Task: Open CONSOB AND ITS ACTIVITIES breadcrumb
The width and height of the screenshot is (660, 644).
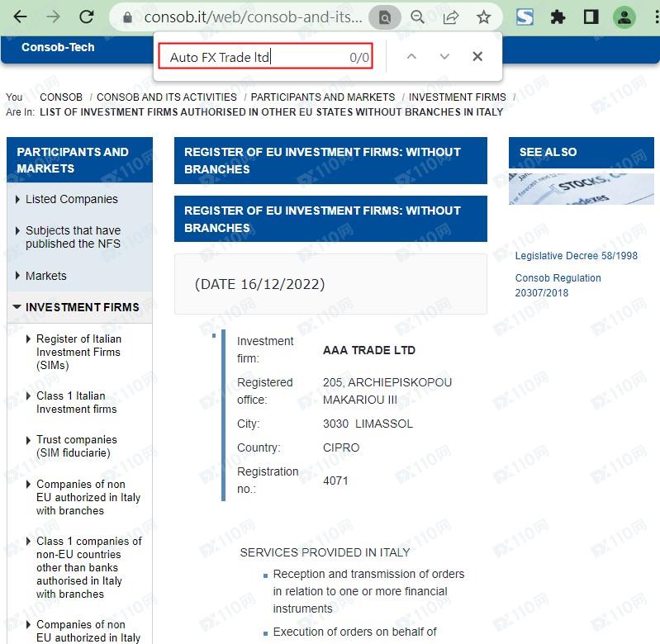Action: pyautogui.click(x=167, y=97)
